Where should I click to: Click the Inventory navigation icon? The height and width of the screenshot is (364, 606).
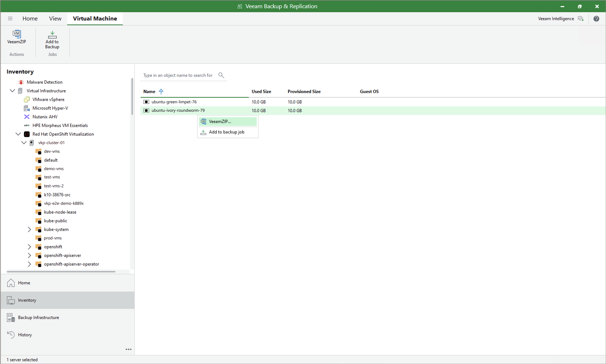(x=11, y=300)
